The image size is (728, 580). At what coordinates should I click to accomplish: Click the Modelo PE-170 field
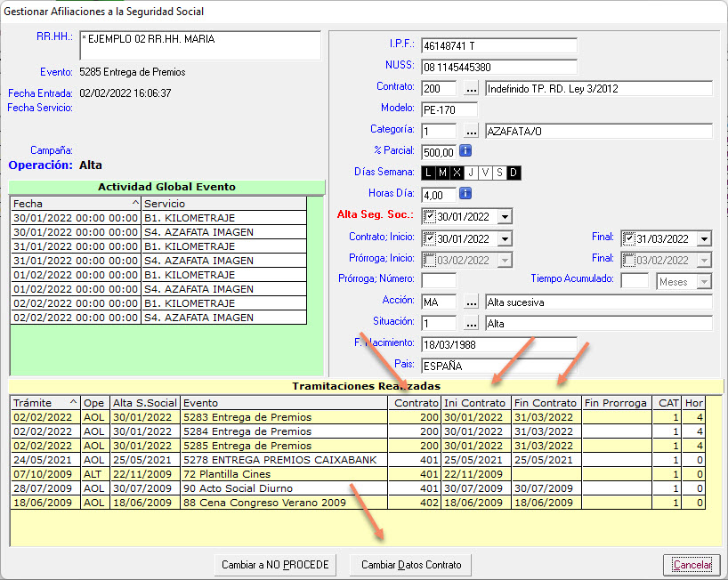point(449,110)
